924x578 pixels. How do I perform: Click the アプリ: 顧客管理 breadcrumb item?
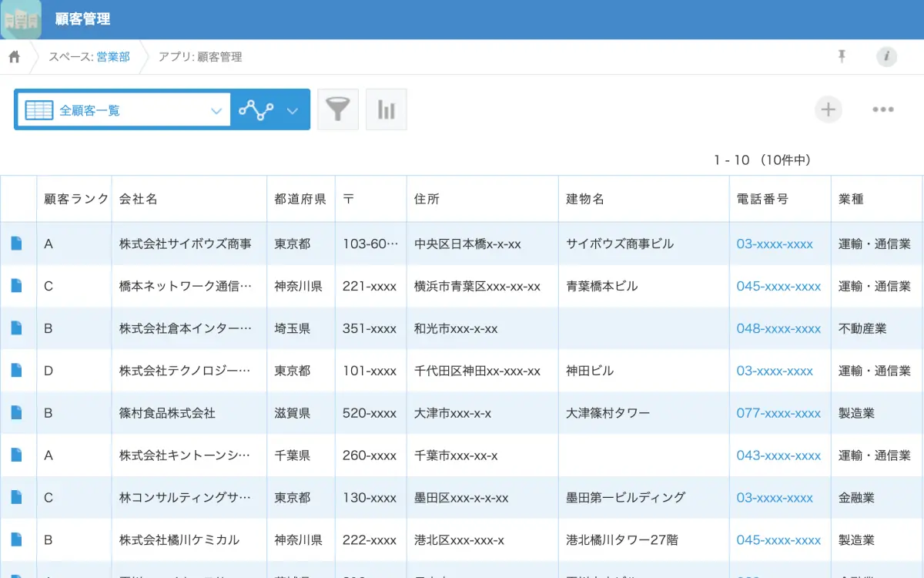(200, 57)
